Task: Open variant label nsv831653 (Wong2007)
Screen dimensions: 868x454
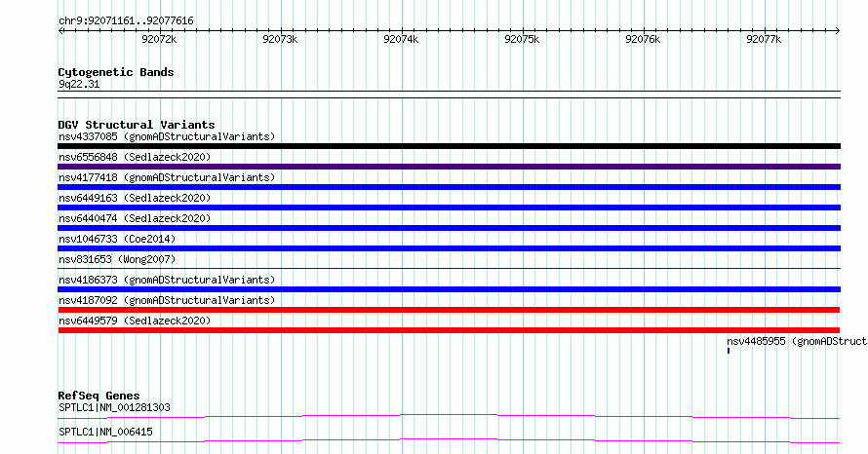Action: click(x=117, y=259)
